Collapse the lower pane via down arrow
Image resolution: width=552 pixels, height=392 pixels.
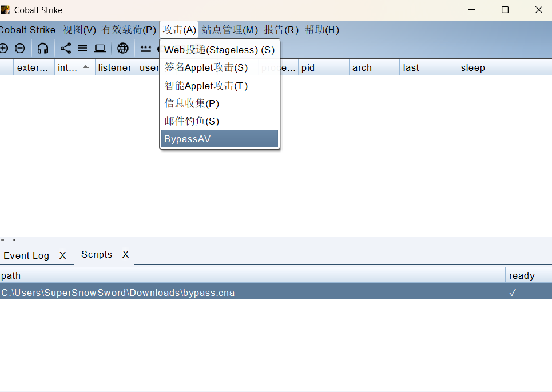click(x=14, y=240)
